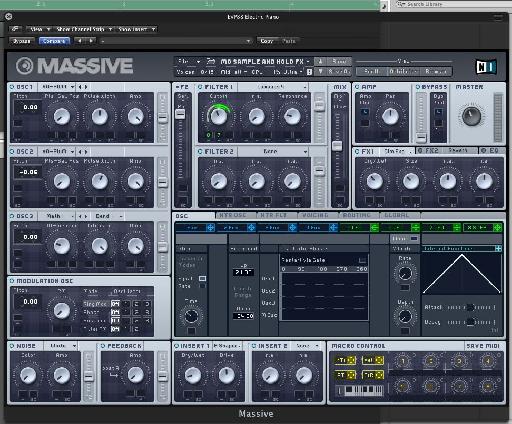This screenshot has height=424, width=512.
Task: Click the keyboard icon in Macro Control
Action: tap(360, 390)
